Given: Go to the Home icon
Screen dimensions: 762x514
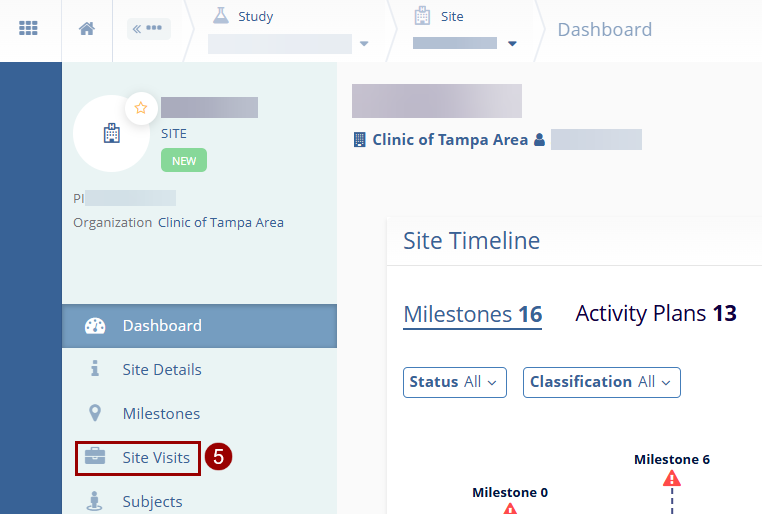Looking at the screenshot, I should [x=87, y=29].
